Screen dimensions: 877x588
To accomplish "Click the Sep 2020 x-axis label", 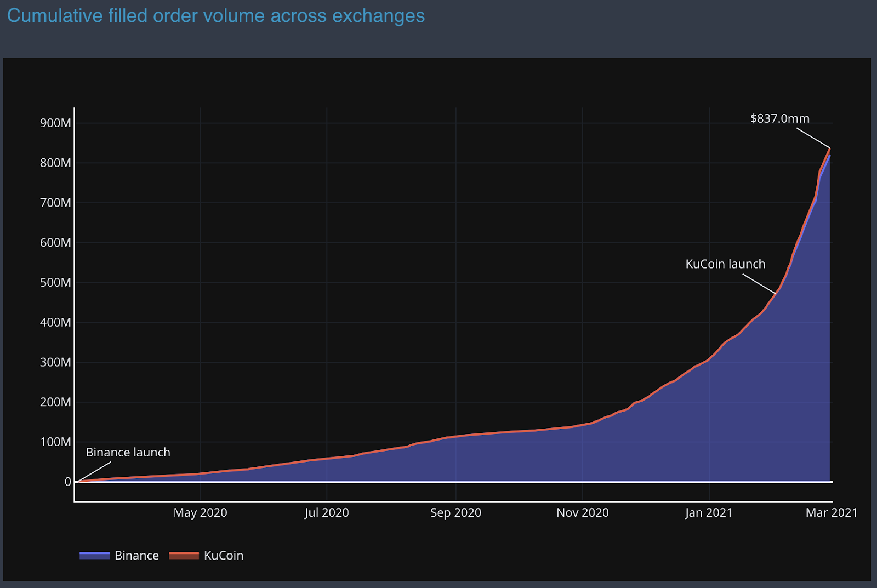I will (x=455, y=513).
